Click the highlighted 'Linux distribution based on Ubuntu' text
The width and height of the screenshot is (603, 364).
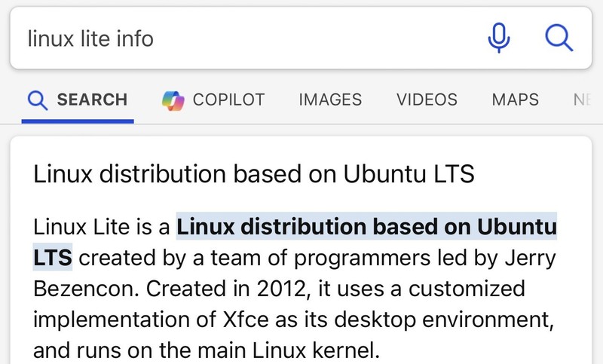(x=366, y=226)
